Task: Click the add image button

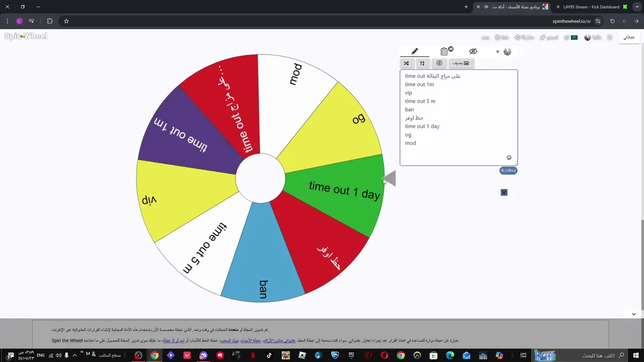Action: point(461,63)
